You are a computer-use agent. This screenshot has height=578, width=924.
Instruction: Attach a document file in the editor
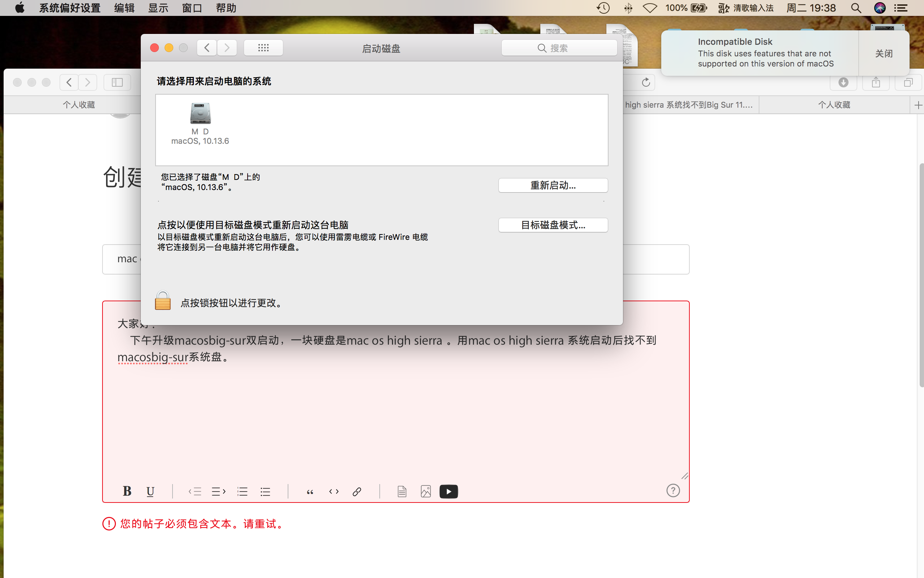(x=402, y=491)
